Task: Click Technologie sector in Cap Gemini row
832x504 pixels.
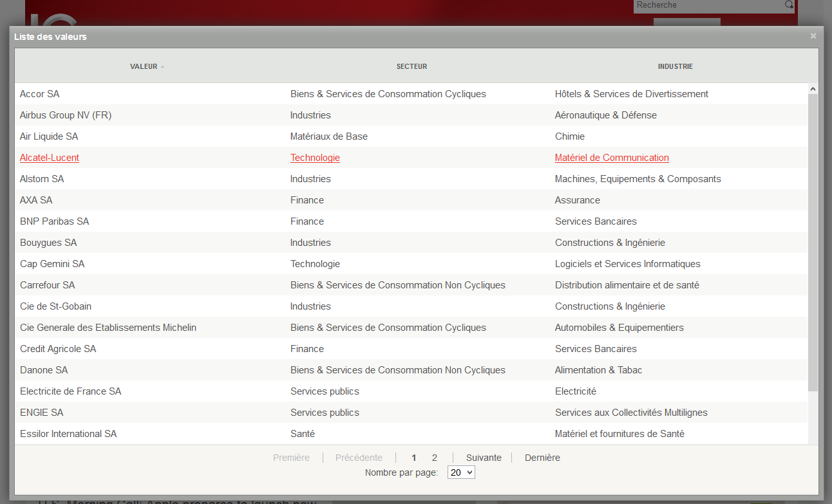Action: point(315,264)
